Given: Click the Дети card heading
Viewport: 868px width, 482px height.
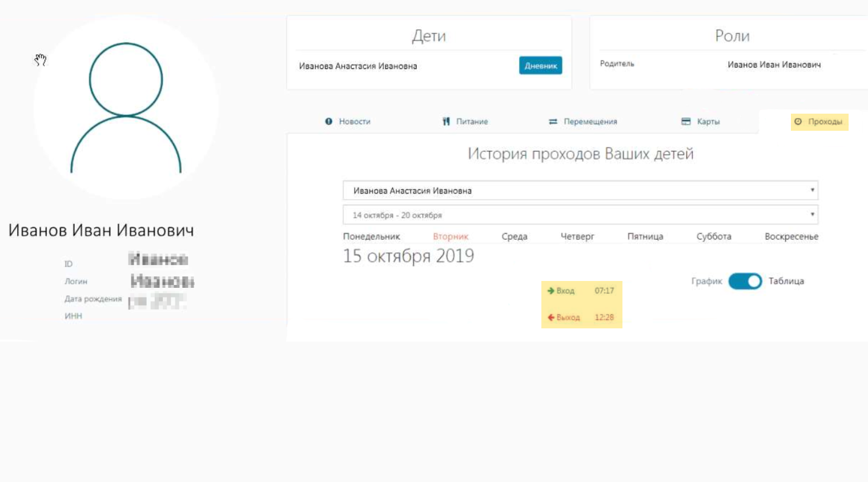Looking at the screenshot, I should (x=429, y=36).
